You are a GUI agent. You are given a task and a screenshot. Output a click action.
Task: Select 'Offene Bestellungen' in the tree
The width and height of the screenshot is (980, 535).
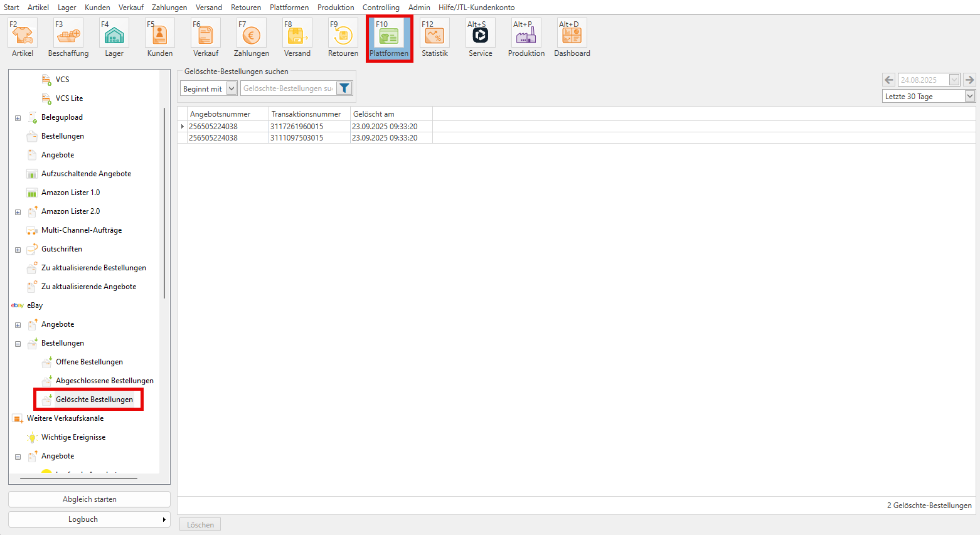[89, 362]
